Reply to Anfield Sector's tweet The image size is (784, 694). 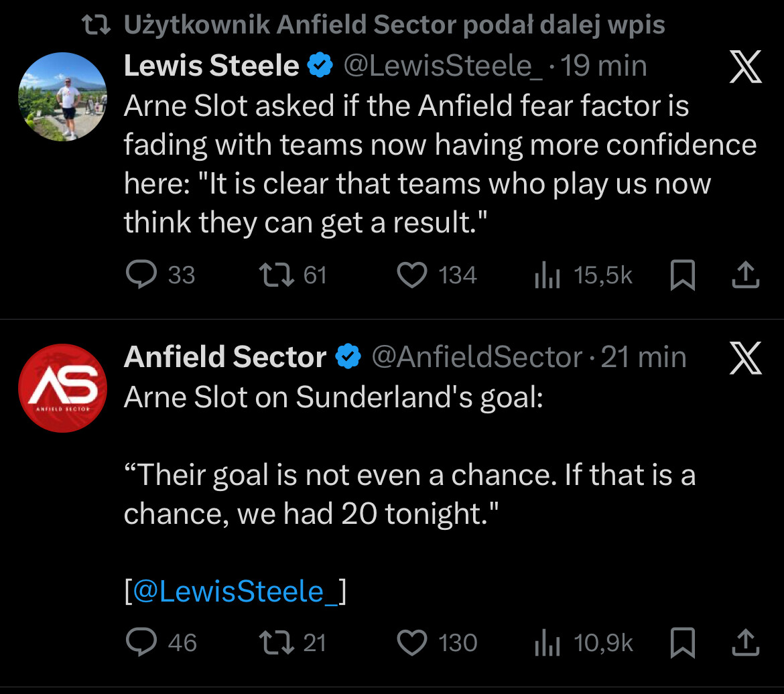click(141, 642)
